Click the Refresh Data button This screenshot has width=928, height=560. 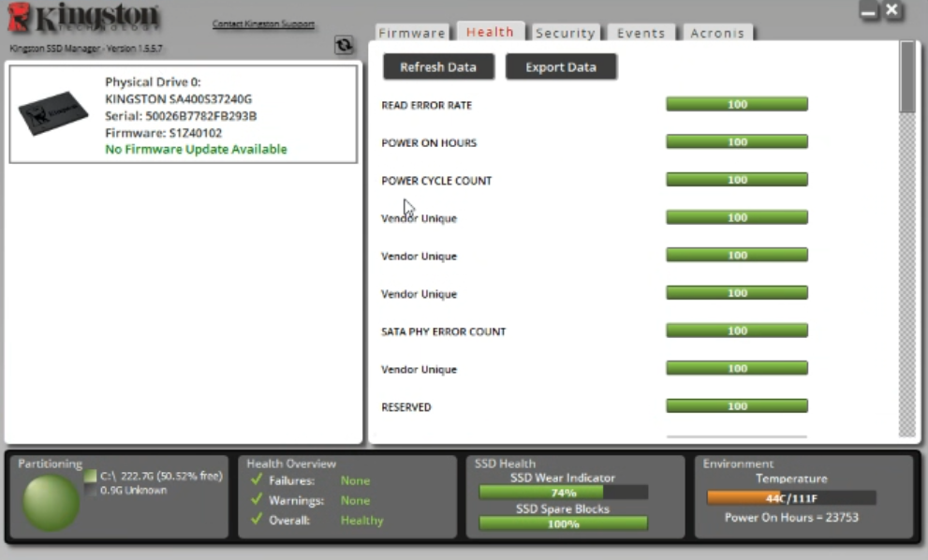click(x=438, y=66)
